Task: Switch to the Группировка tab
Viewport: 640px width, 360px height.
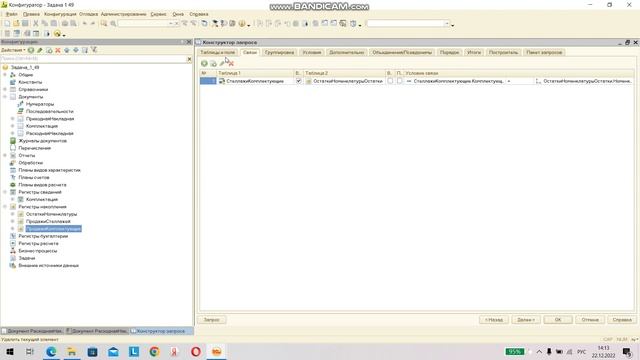Action: (279, 52)
